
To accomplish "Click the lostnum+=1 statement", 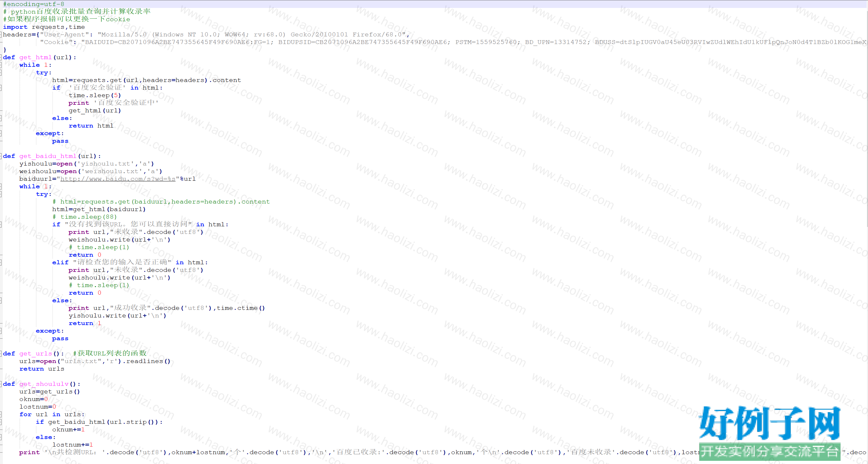I will 72,444.
